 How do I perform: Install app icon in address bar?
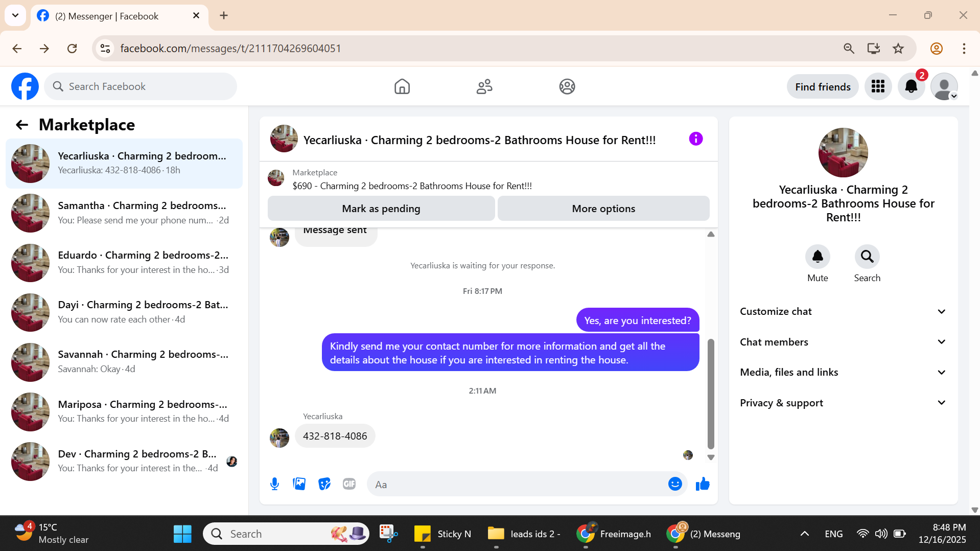tap(874, 49)
